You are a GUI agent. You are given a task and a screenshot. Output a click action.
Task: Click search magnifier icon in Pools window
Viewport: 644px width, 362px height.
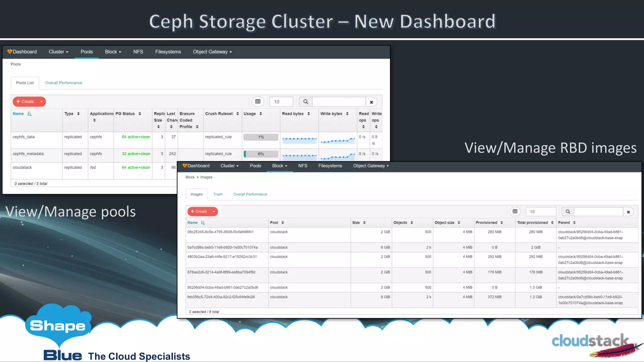pos(305,101)
